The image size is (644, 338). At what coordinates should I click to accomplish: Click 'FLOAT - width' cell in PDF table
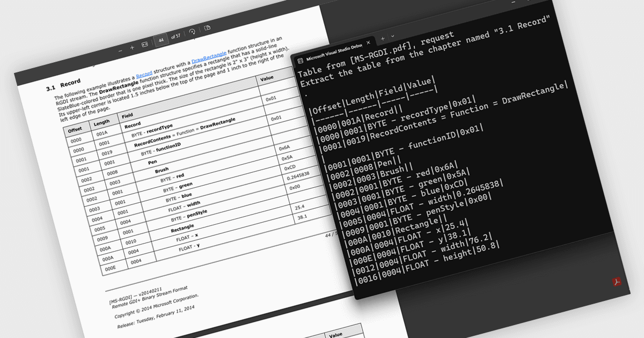click(x=184, y=207)
